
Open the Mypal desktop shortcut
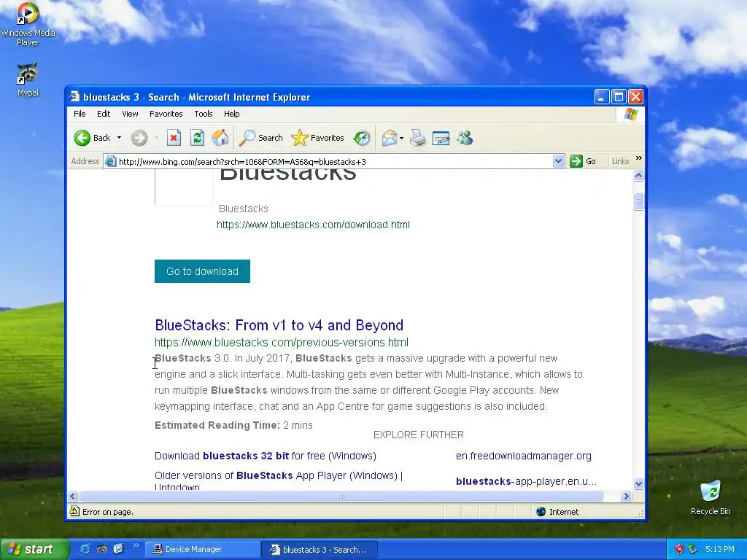[28, 79]
